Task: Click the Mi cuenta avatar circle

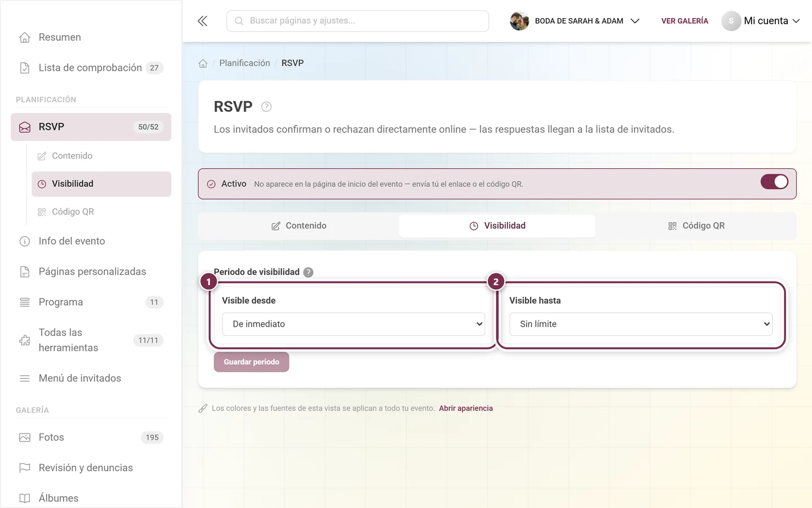Action: pos(731,21)
